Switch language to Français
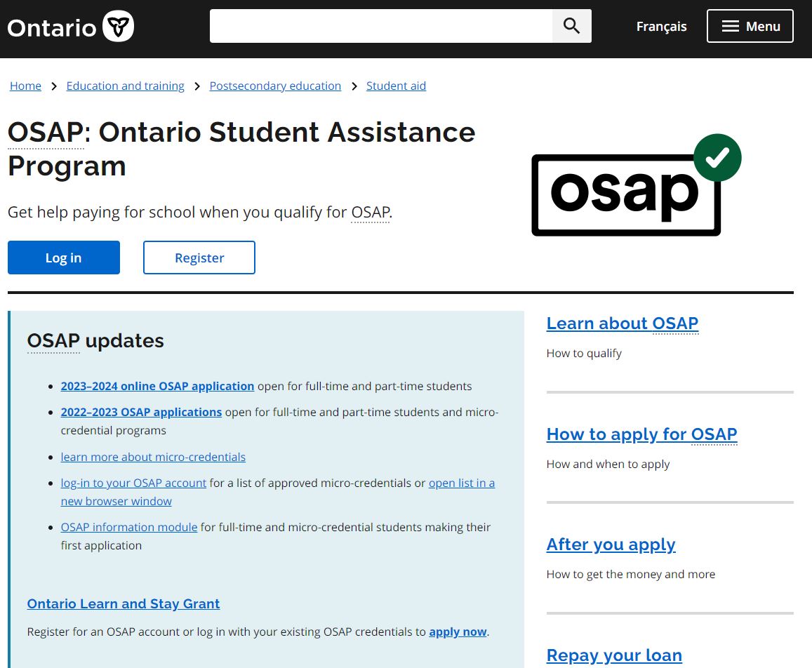Screen dimensions: 812x668 pos(661,27)
